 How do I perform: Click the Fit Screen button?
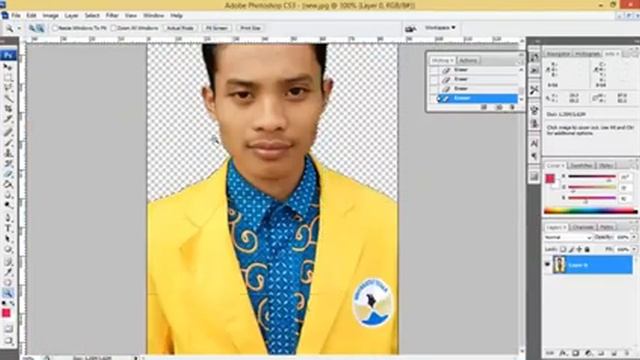216,28
